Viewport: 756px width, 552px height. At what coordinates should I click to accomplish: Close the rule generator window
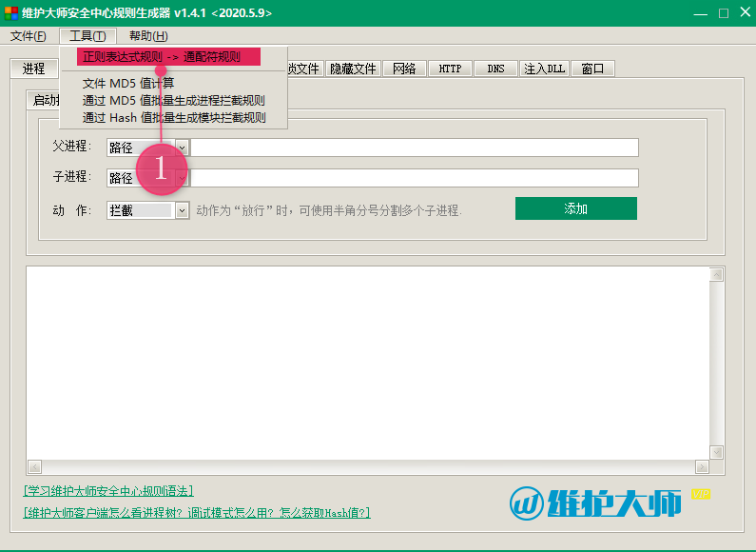[x=745, y=12]
